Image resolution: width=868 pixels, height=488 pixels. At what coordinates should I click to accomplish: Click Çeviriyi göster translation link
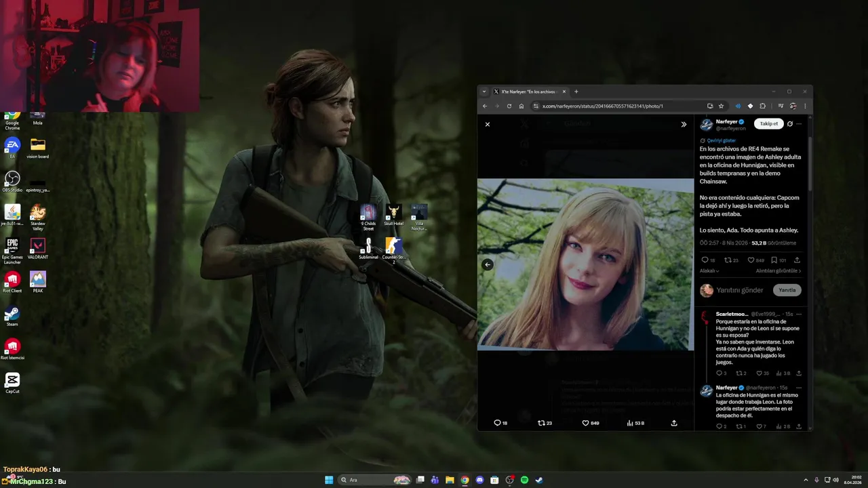click(x=721, y=140)
